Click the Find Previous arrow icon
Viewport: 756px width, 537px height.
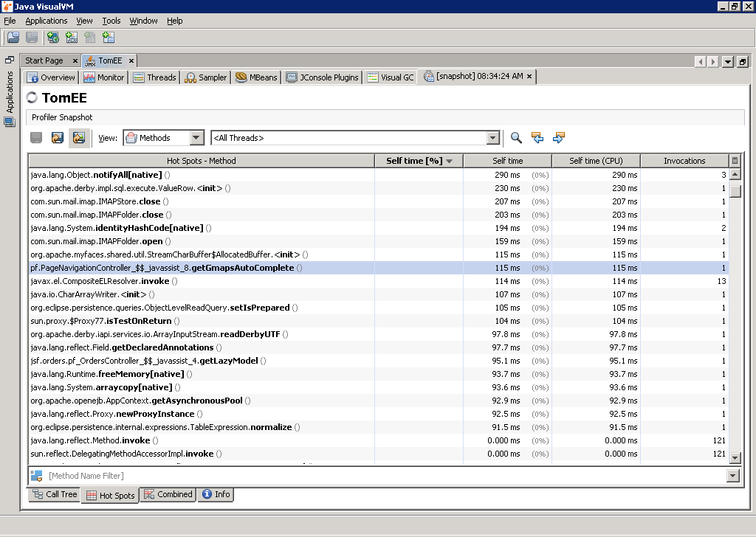click(537, 138)
